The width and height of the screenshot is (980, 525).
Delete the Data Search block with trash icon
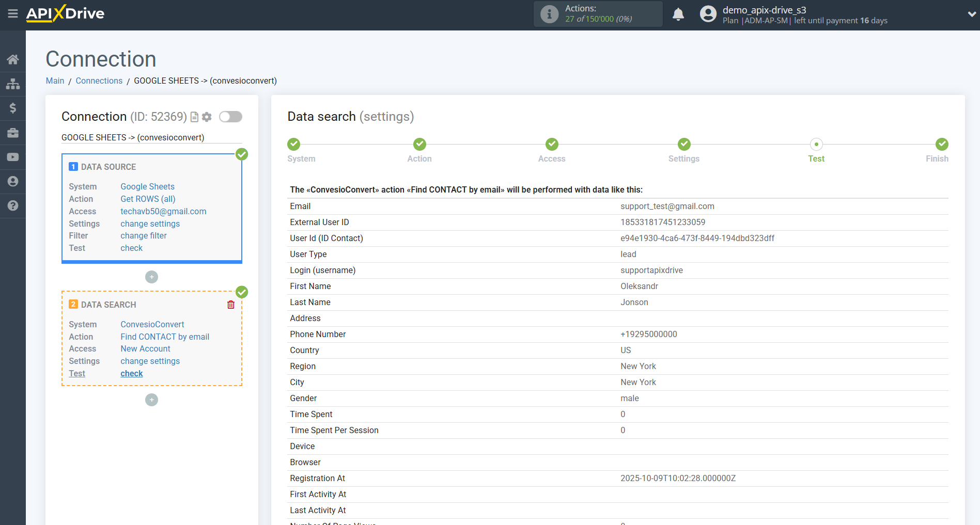point(231,305)
